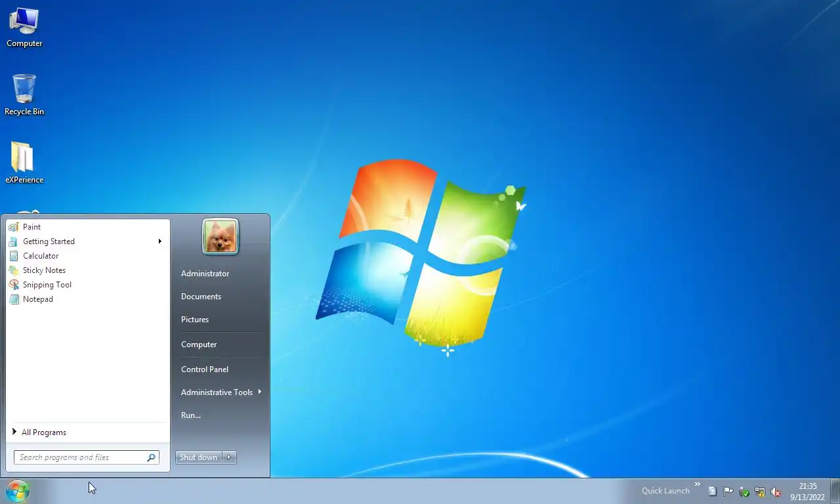
Task: Open the network status tray icon
Action: [x=760, y=491]
